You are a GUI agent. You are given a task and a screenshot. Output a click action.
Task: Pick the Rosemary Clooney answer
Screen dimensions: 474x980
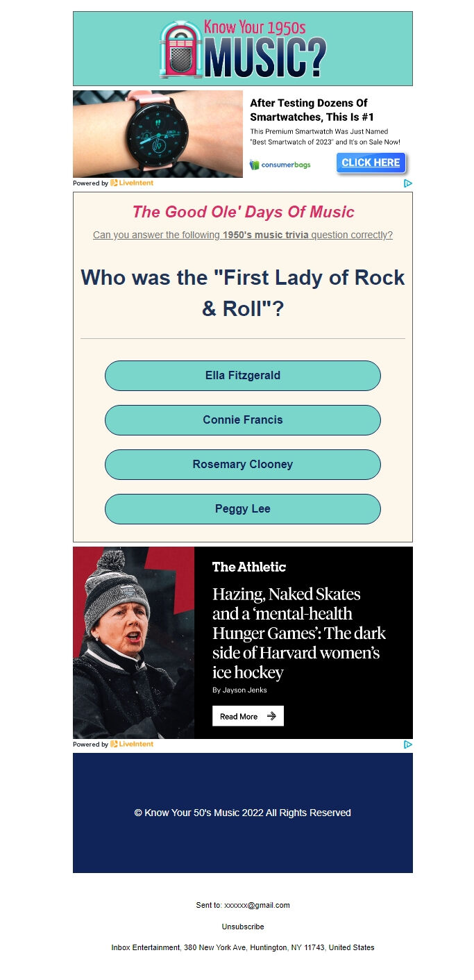[x=243, y=465]
